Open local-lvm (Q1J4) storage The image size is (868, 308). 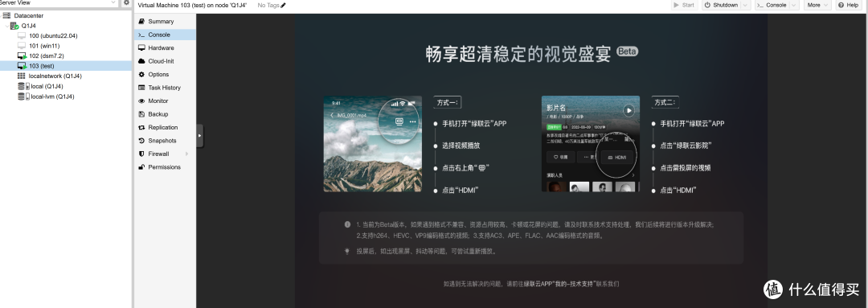coord(52,97)
